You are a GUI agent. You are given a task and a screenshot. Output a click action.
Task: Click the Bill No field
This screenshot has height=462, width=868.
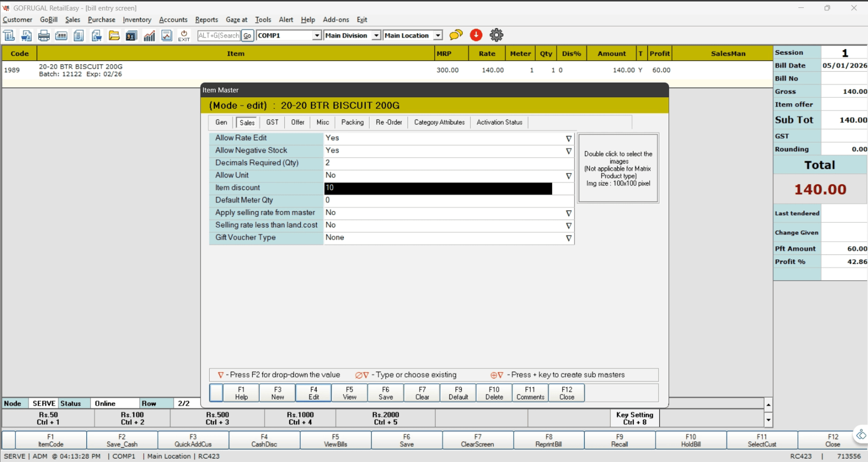pyautogui.click(x=844, y=79)
